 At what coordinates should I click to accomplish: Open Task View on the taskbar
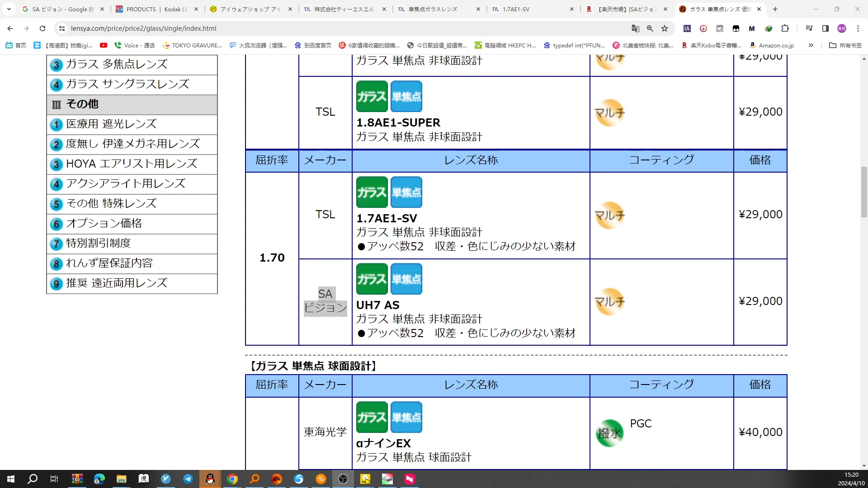pos(54,479)
